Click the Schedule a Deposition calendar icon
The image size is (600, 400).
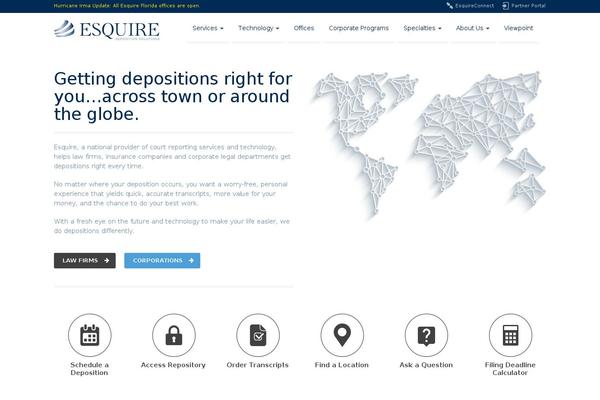pyautogui.click(x=90, y=335)
